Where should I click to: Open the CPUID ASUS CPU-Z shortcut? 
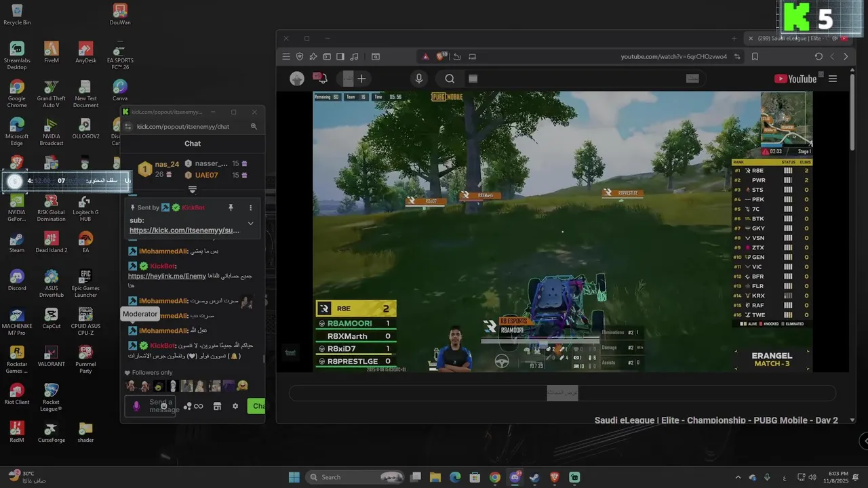point(85,321)
